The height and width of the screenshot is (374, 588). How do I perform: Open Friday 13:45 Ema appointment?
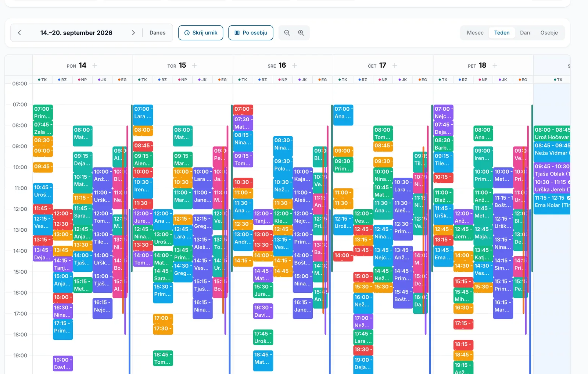(x=443, y=256)
